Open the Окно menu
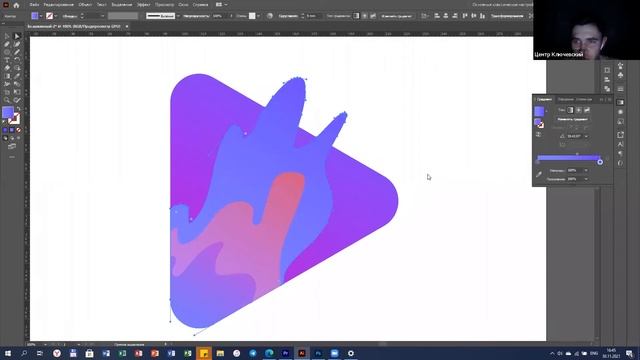 [x=183, y=4]
